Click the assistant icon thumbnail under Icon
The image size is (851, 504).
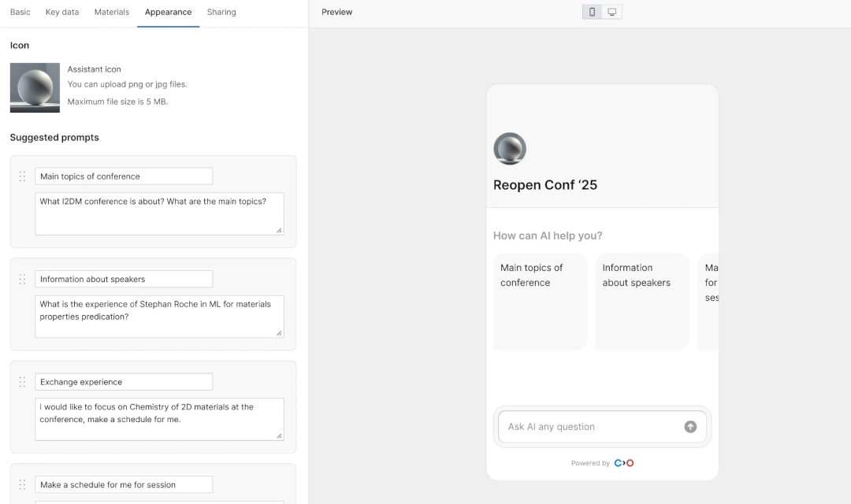35,87
